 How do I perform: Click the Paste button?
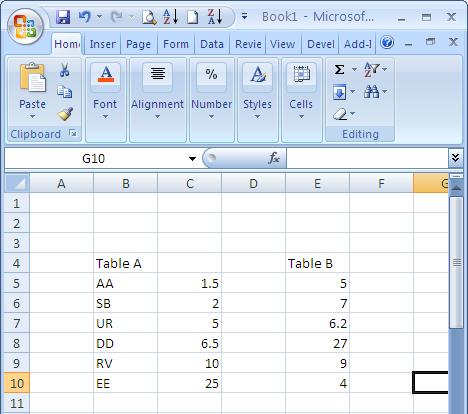tap(32, 90)
